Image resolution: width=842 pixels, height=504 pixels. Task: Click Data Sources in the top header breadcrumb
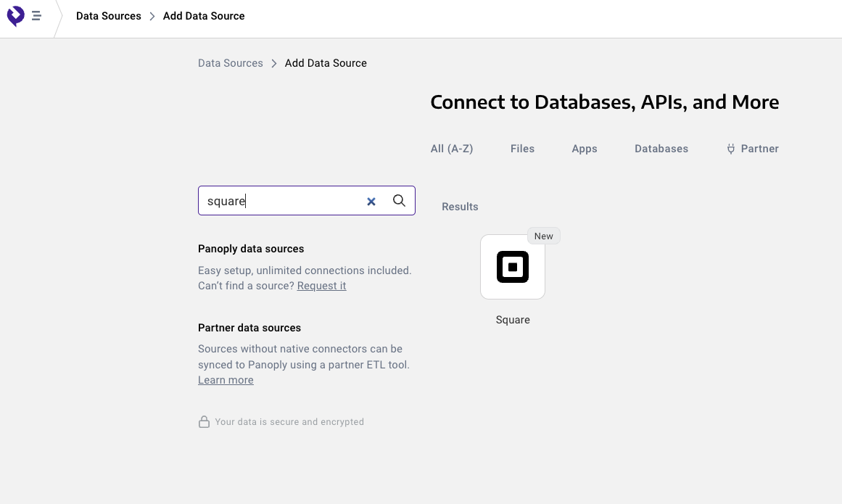109,16
